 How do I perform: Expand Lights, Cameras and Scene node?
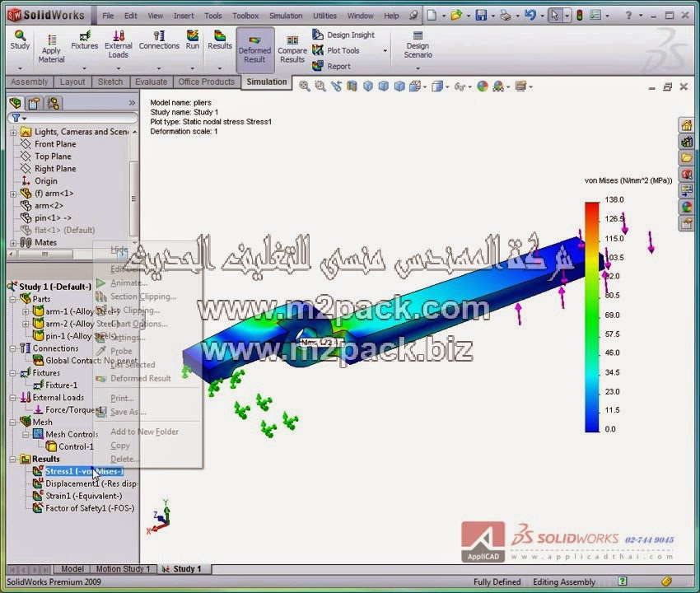[13, 132]
